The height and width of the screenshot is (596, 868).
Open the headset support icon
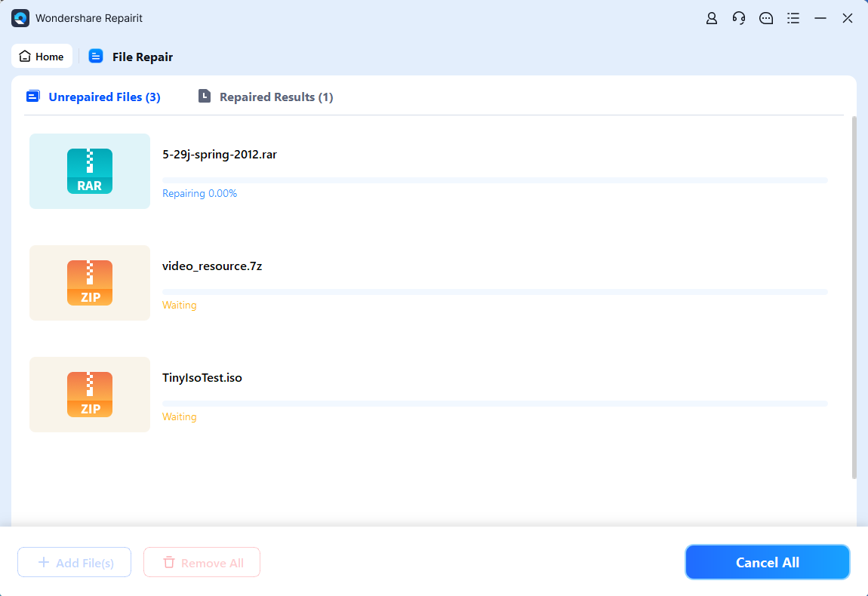[738, 18]
